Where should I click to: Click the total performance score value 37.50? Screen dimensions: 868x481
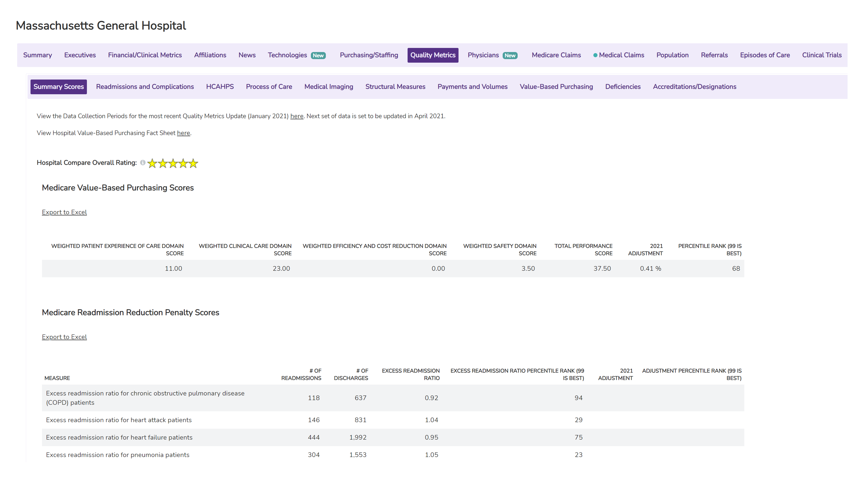coord(602,269)
